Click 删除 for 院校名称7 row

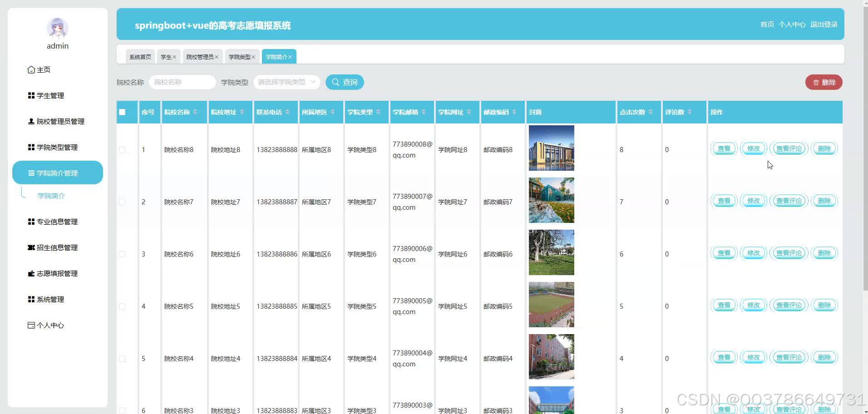click(x=824, y=201)
